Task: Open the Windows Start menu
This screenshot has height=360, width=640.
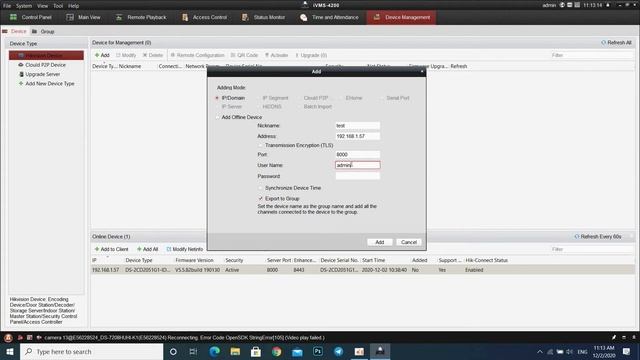Action: (x=10, y=351)
